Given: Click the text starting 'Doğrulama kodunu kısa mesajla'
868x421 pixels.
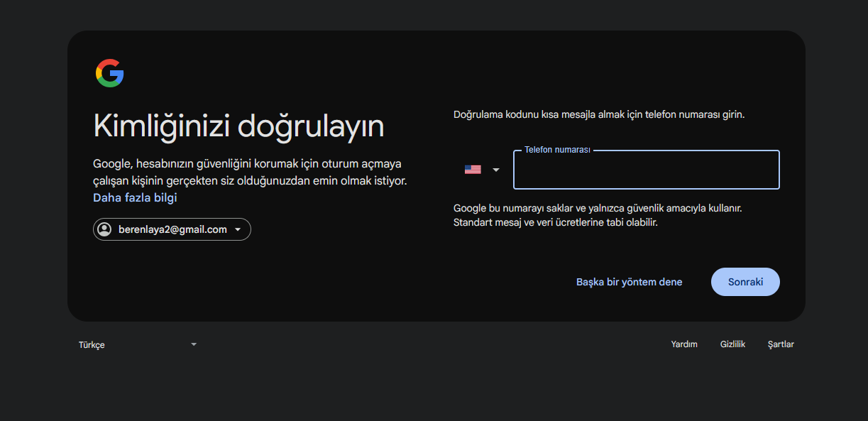Looking at the screenshot, I should click(x=599, y=114).
